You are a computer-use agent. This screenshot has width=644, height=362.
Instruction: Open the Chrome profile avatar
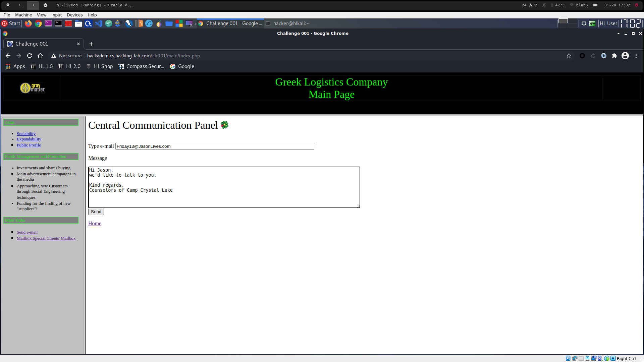625,56
